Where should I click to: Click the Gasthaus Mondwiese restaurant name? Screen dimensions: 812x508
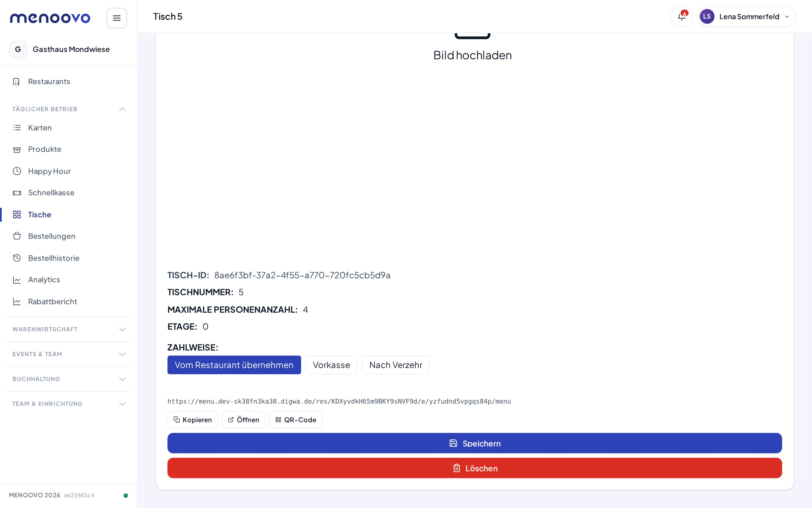point(71,49)
